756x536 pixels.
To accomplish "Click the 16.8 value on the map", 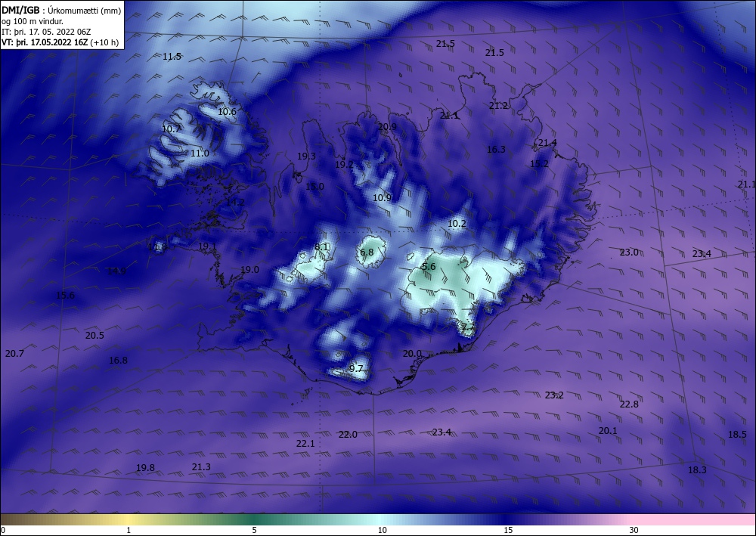I will 118,361.
